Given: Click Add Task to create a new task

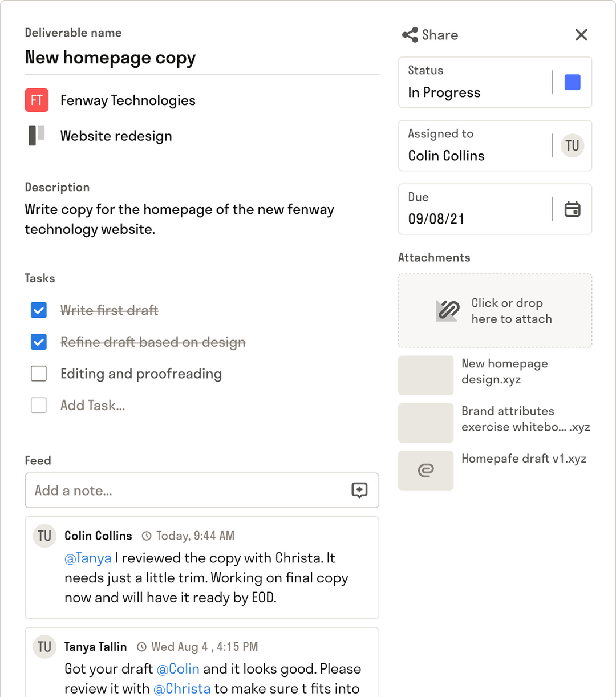Looking at the screenshot, I should pyautogui.click(x=92, y=405).
